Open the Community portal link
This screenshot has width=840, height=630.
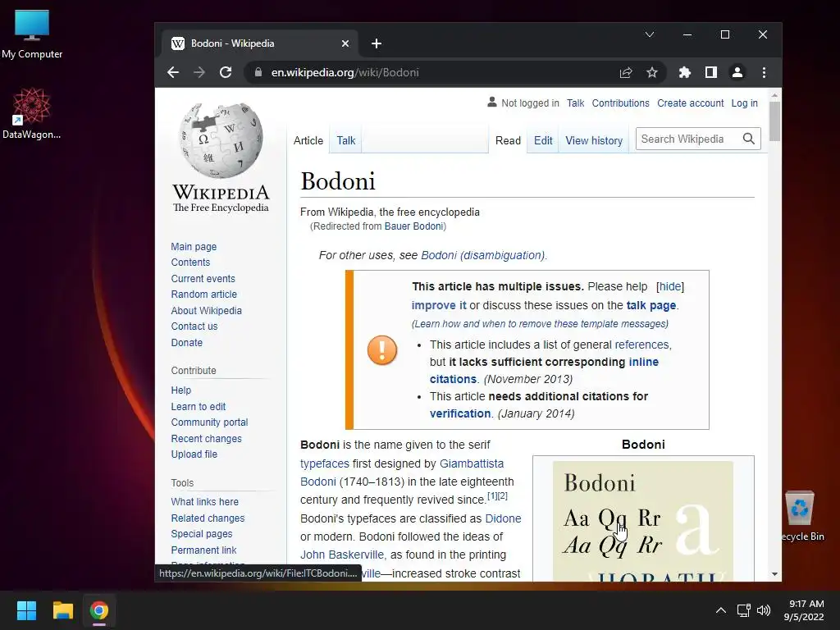coord(209,422)
